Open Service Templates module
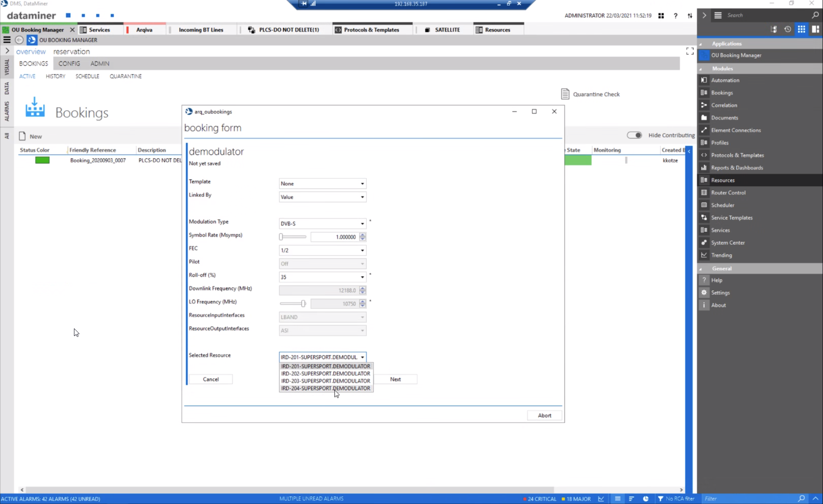823x504 pixels. (x=731, y=217)
